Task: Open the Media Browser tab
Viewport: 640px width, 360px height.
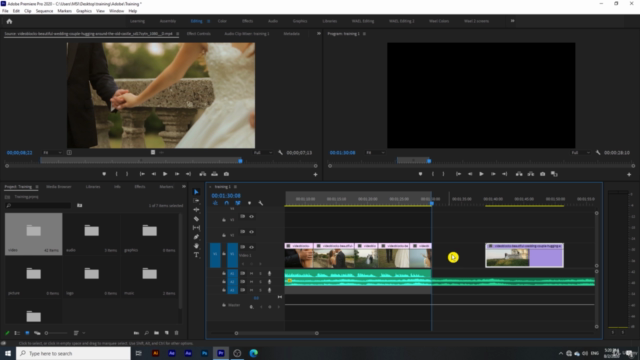Action: pos(59,187)
